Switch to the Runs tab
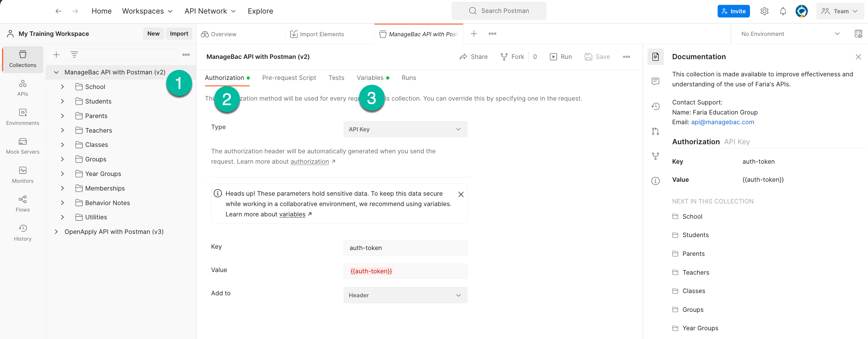The height and width of the screenshot is (339, 868). tap(408, 78)
